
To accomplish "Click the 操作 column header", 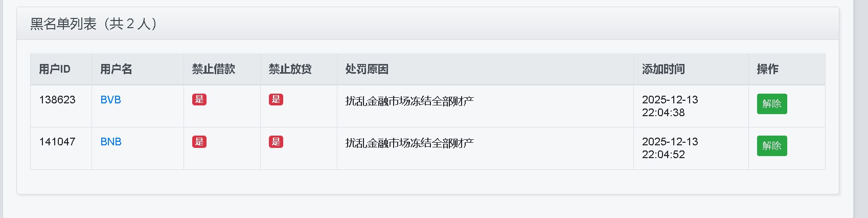I will (x=767, y=69).
